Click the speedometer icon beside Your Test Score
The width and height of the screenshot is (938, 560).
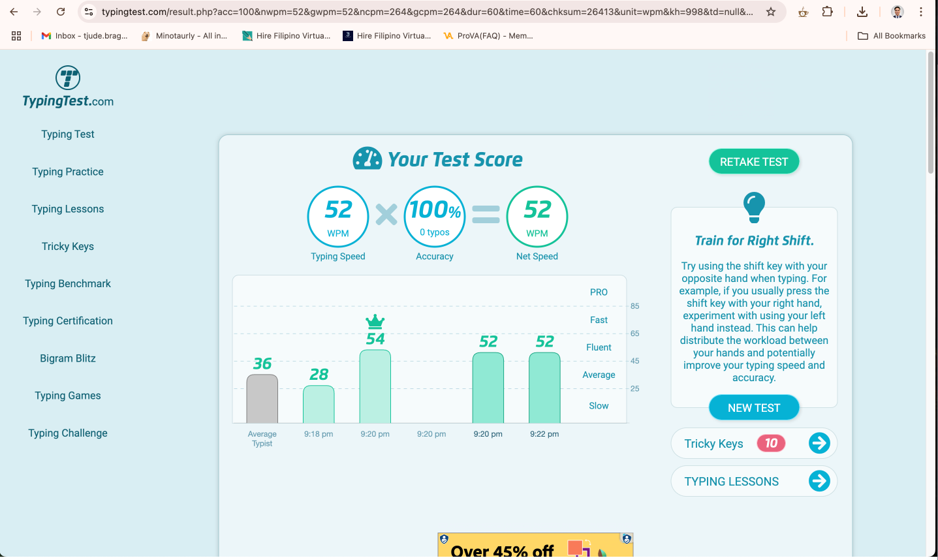(367, 159)
